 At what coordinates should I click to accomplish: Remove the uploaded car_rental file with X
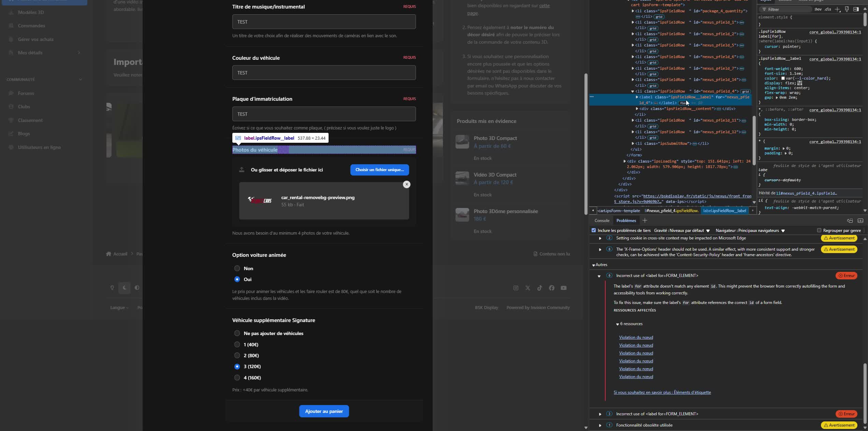[406, 184]
